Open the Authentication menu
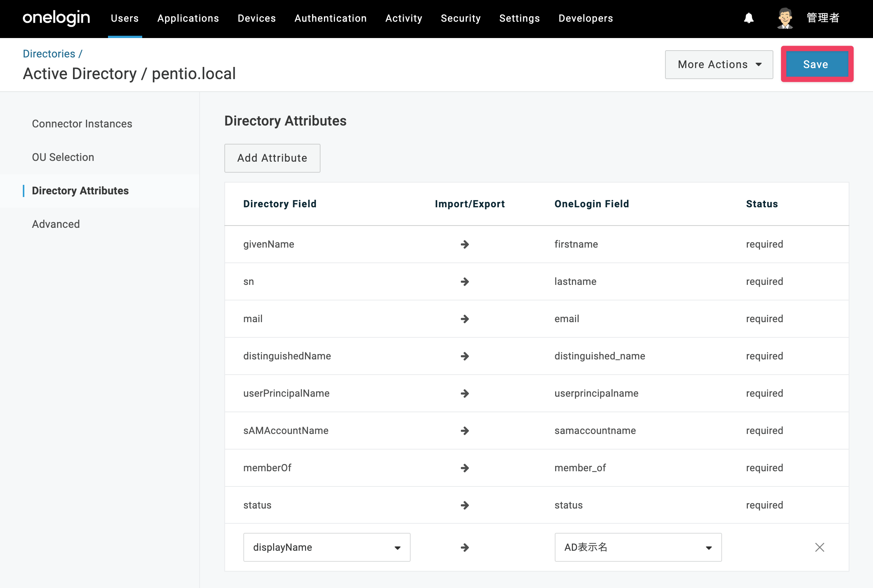 (x=331, y=18)
